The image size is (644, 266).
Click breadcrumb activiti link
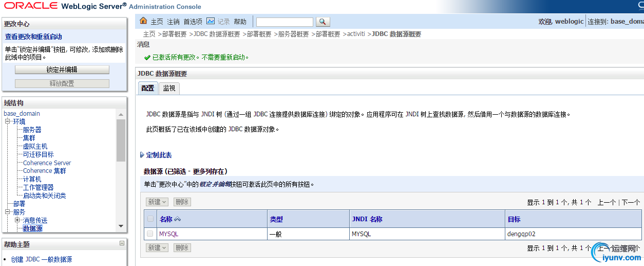click(x=356, y=34)
